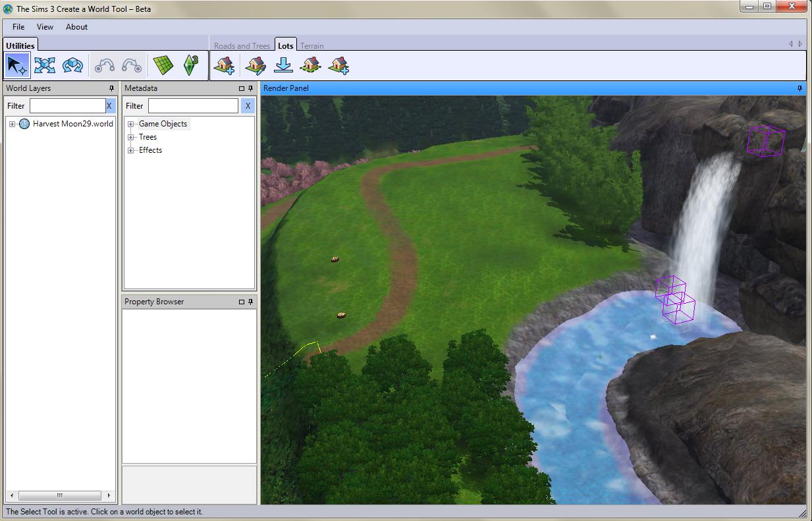Select the purple wireframe cubes at waterfall base
812x521 pixels.
coord(676,300)
